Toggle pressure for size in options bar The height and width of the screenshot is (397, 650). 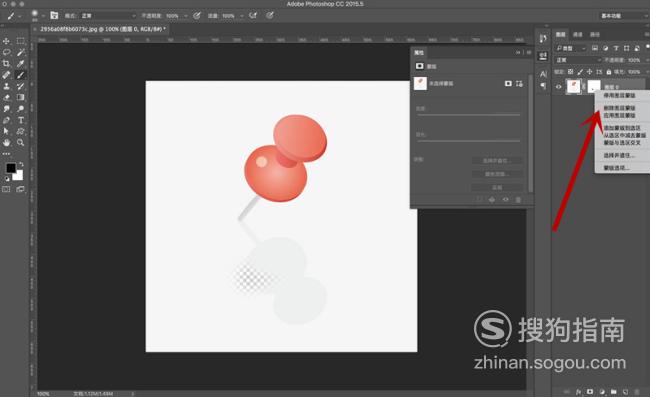270,15
